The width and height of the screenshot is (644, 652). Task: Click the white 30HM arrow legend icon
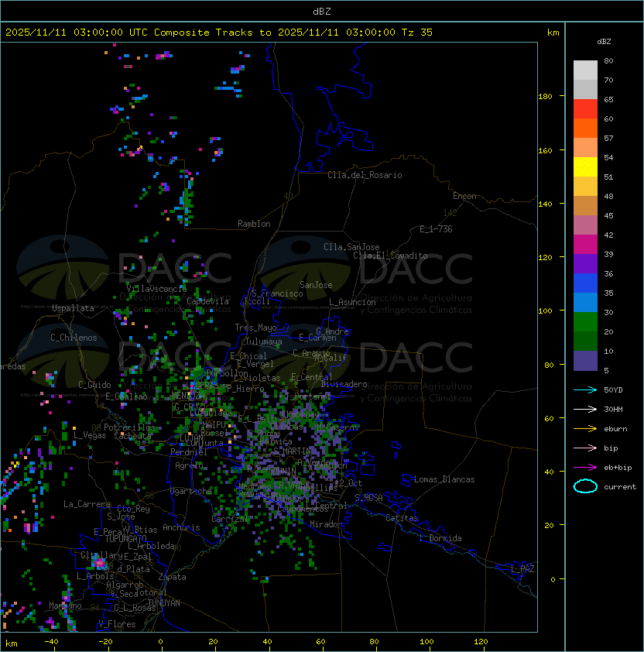(585, 409)
